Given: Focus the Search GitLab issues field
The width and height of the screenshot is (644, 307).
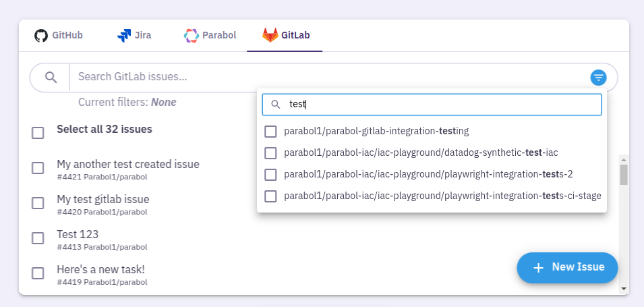Looking at the screenshot, I should click(x=324, y=77).
